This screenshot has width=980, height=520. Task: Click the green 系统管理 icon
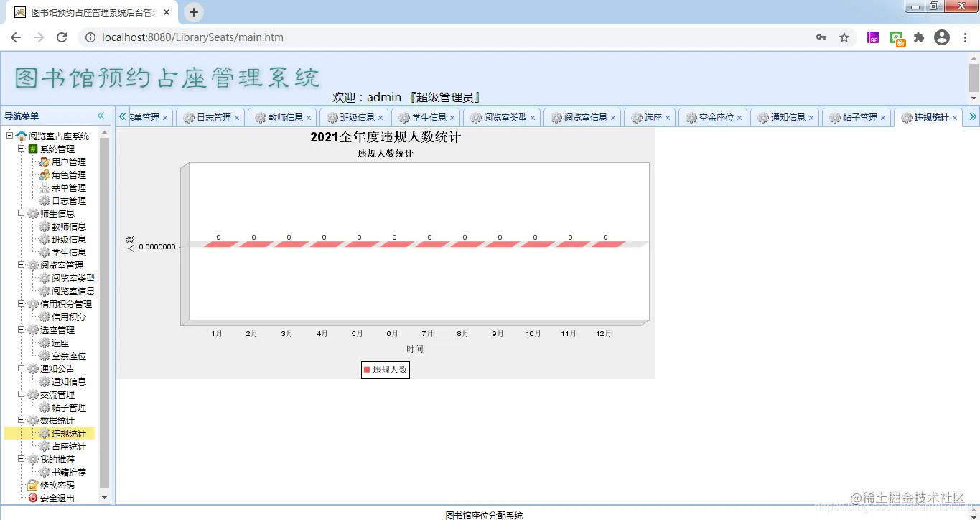point(33,149)
